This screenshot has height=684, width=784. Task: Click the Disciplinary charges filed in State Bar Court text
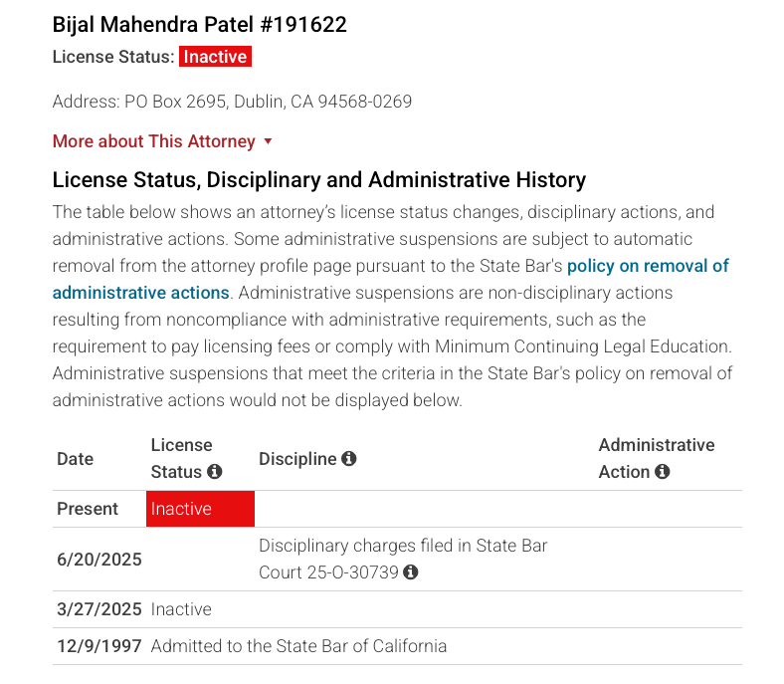(x=403, y=546)
